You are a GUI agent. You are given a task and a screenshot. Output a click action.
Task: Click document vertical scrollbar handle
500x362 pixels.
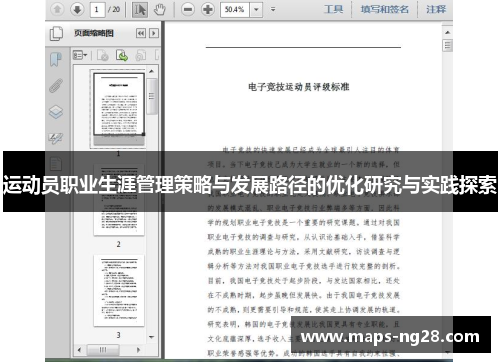[x=447, y=45]
